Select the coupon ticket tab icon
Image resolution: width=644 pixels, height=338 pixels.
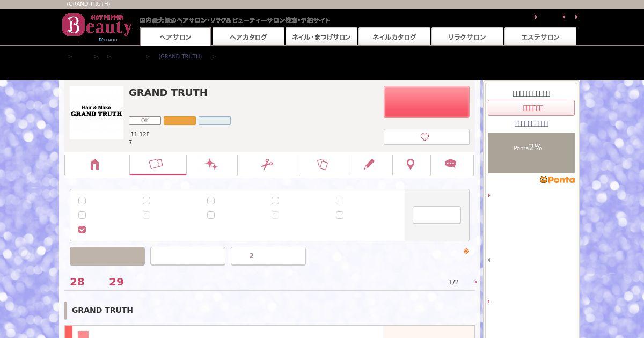pyautogui.click(x=156, y=164)
